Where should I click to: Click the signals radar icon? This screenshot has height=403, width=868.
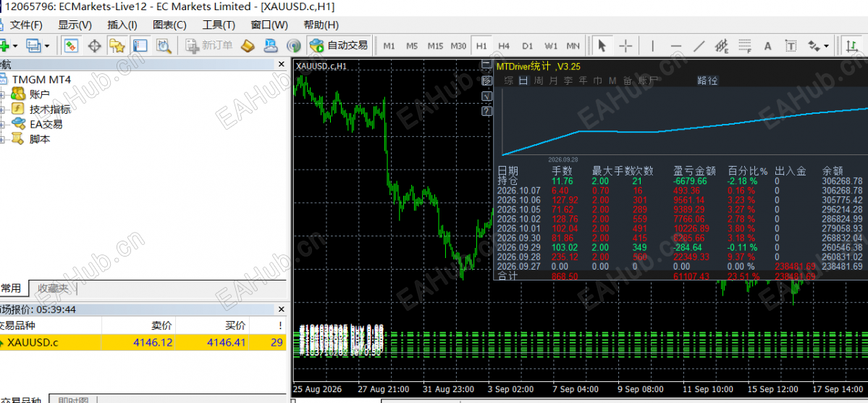click(x=293, y=46)
